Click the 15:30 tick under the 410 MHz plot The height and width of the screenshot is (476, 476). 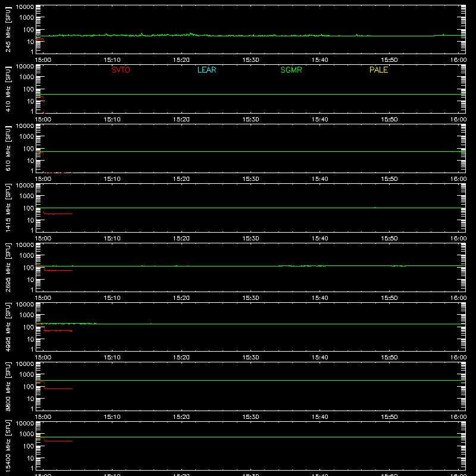tap(250, 120)
